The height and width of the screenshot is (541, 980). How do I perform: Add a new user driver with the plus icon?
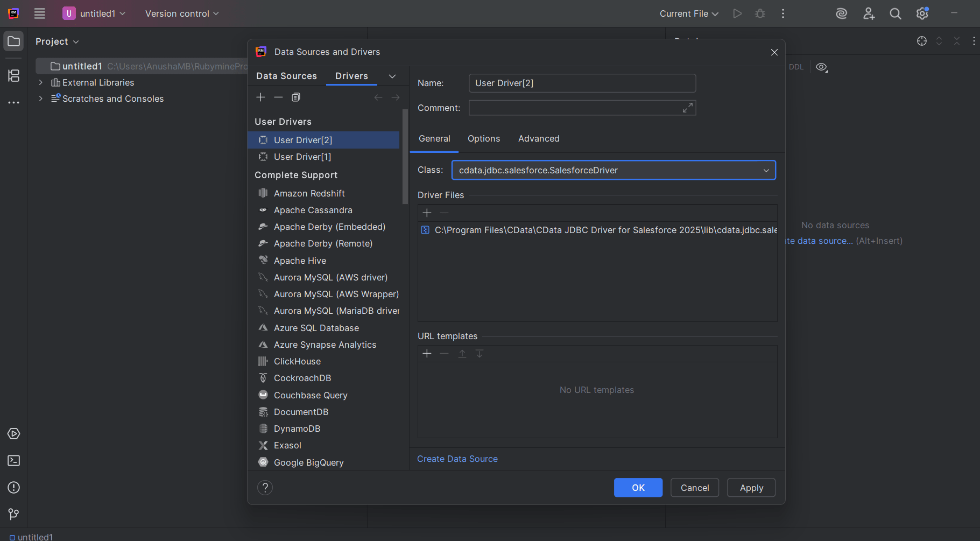coord(261,97)
